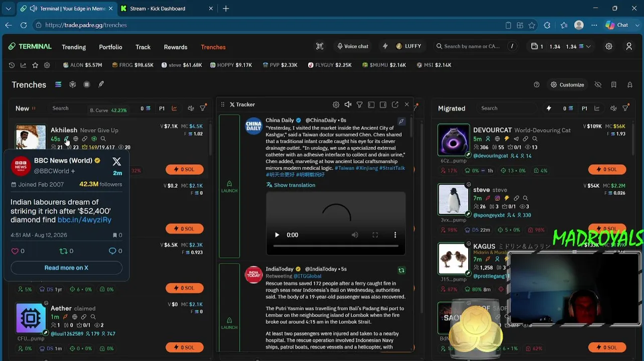
Task: Go to the Track tab
Action: click(143, 47)
